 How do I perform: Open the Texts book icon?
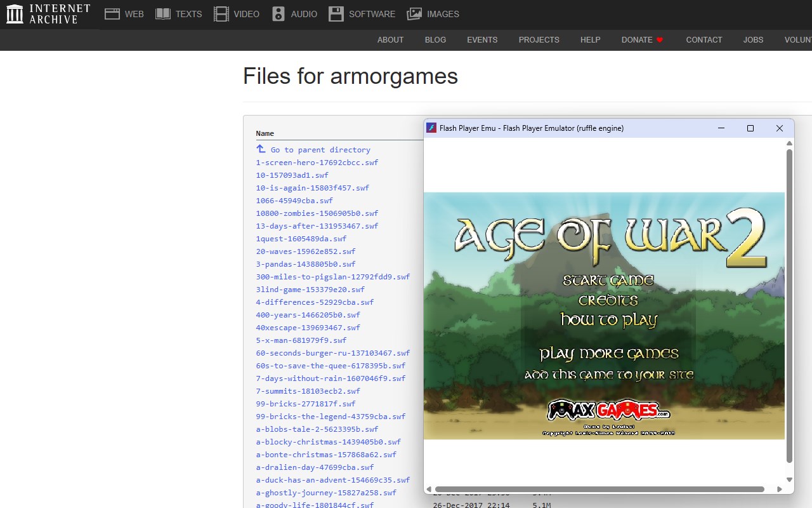pyautogui.click(x=163, y=14)
